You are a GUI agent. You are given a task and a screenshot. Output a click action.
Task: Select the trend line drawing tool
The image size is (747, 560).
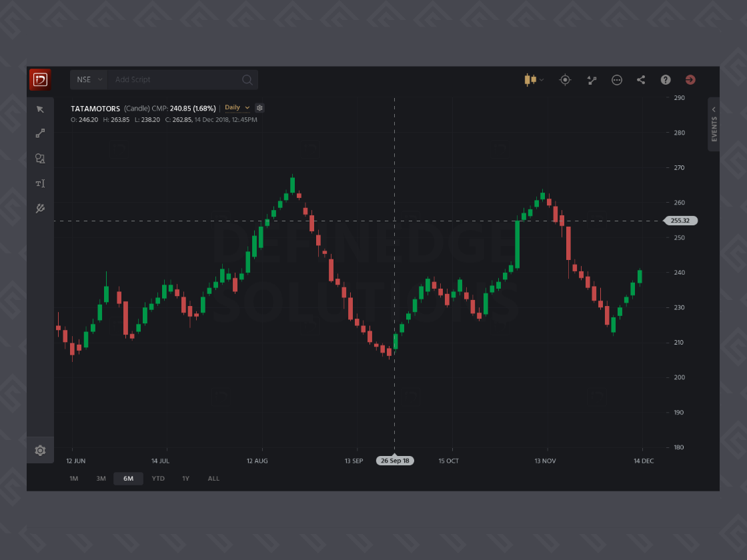coord(40,133)
